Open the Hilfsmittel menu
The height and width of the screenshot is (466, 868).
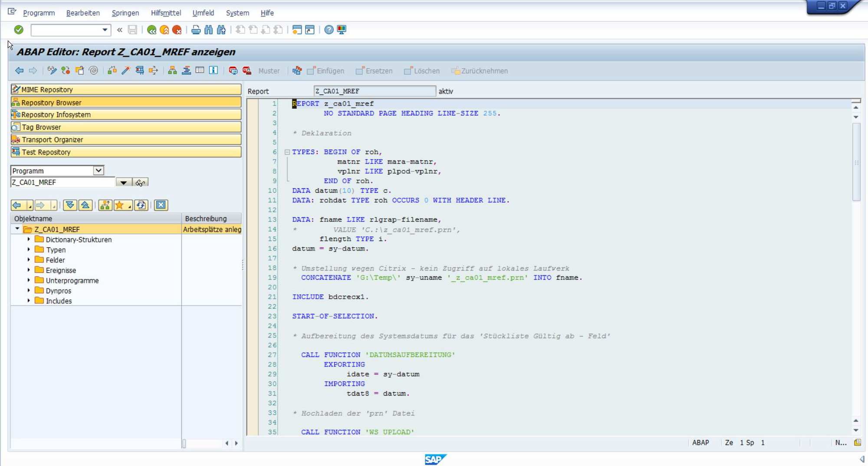point(166,13)
